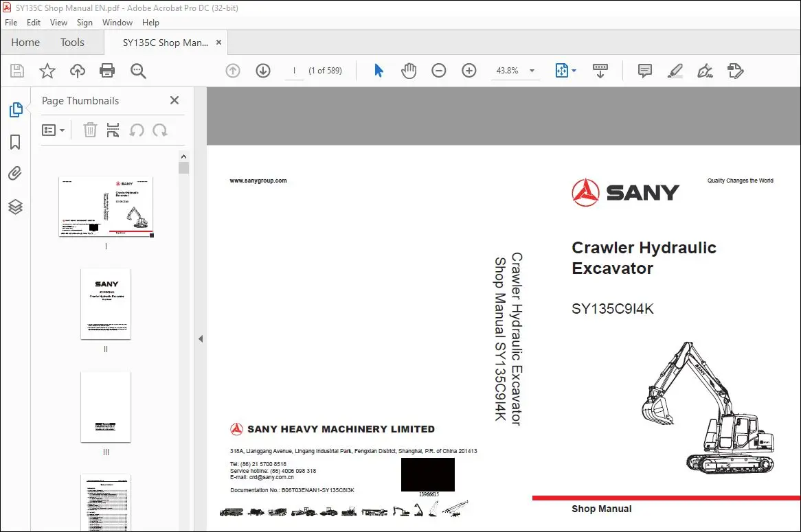Click the thumbnails panel scrollbar handle
Image resolution: width=801 pixels, height=532 pixels.
[184, 168]
